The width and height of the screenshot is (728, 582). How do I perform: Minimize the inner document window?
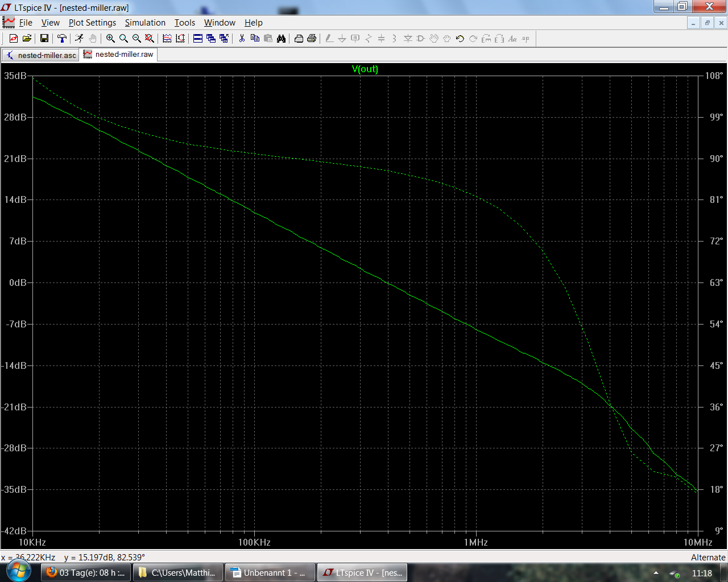click(693, 23)
